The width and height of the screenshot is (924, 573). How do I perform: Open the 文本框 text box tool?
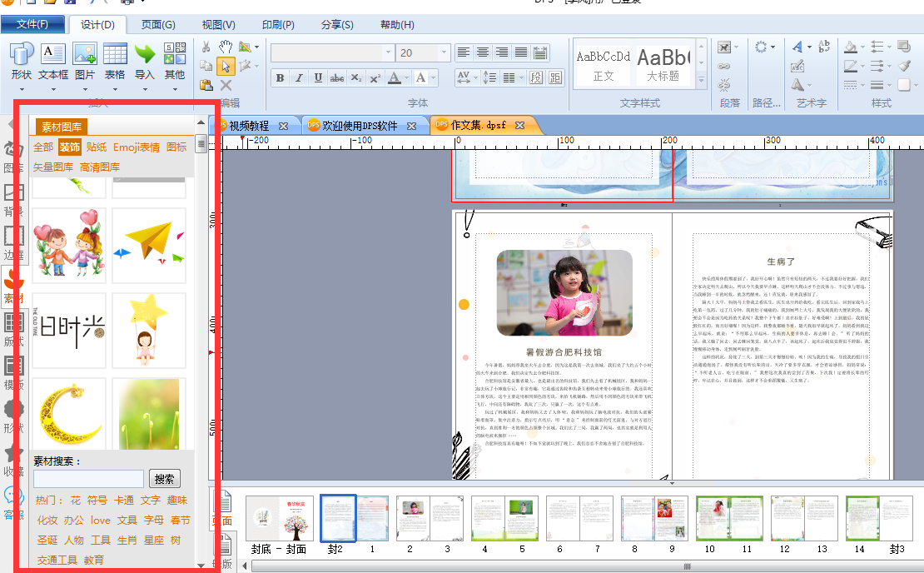click(x=53, y=62)
